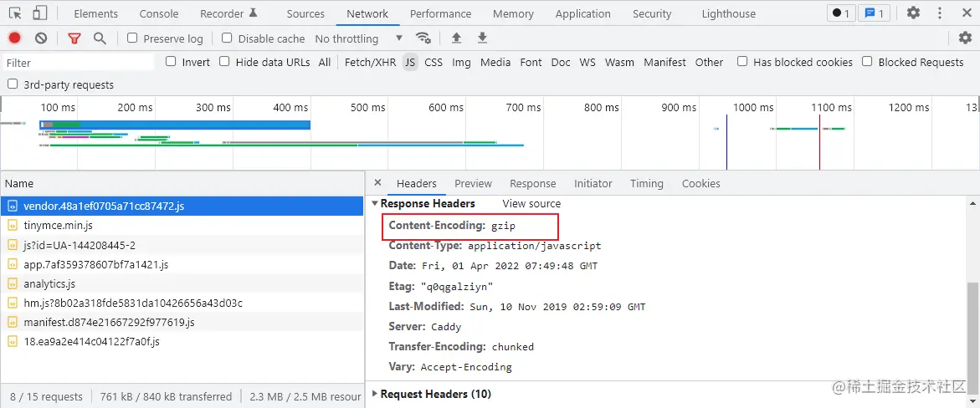Switch to the Preview tab
This screenshot has height=408, width=980.
point(473,184)
